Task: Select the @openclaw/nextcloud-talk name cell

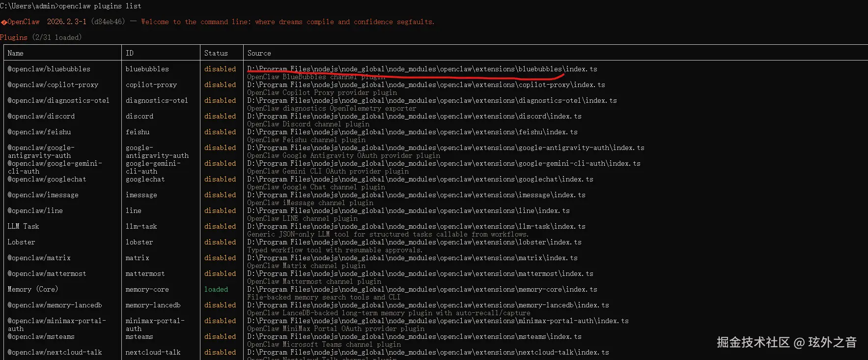Action: [x=55, y=352]
